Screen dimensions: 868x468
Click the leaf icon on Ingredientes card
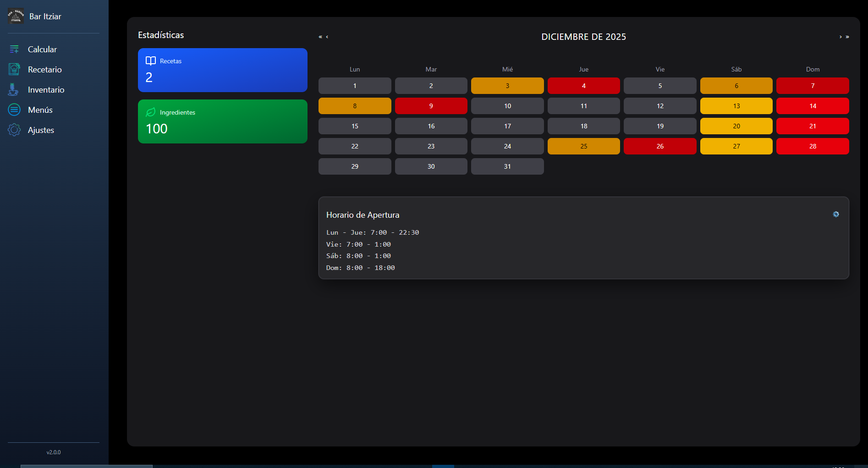click(151, 112)
